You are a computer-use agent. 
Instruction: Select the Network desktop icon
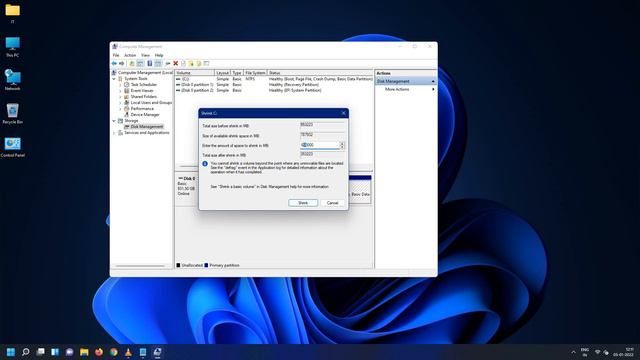pyautogui.click(x=13, y=80)
